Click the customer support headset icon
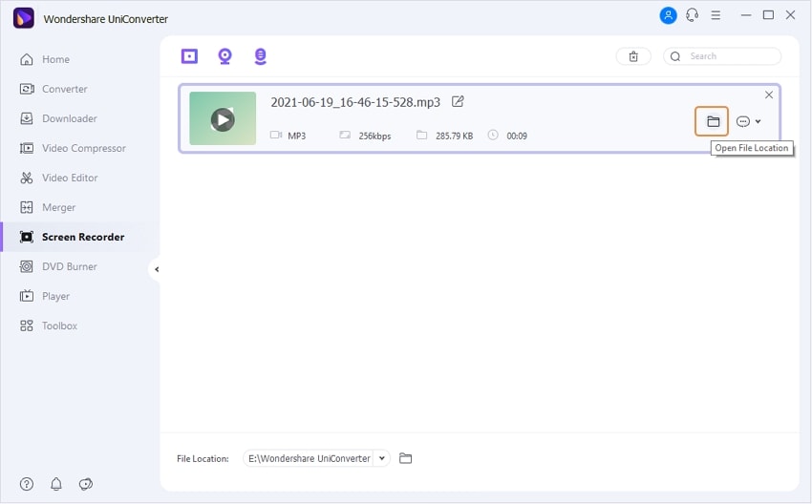 coord(692,15)
